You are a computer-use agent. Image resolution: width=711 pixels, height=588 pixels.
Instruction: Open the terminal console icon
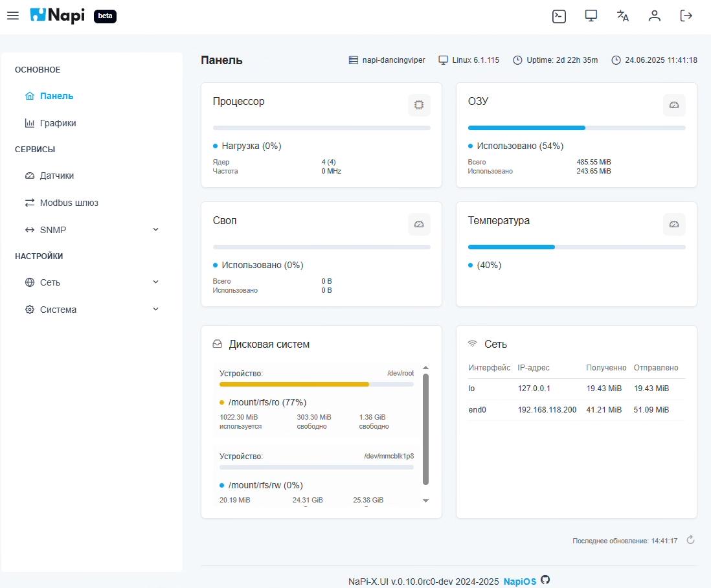tap(559, 16)
